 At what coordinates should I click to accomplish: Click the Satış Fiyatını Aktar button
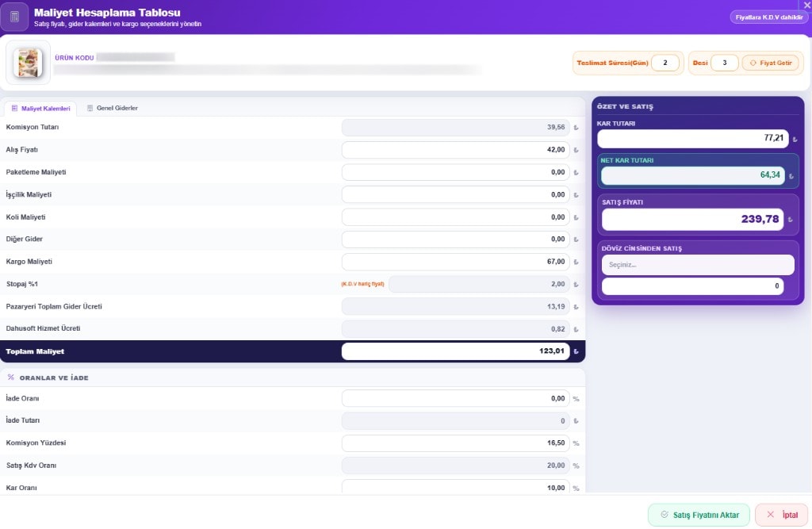click(699, 515)
